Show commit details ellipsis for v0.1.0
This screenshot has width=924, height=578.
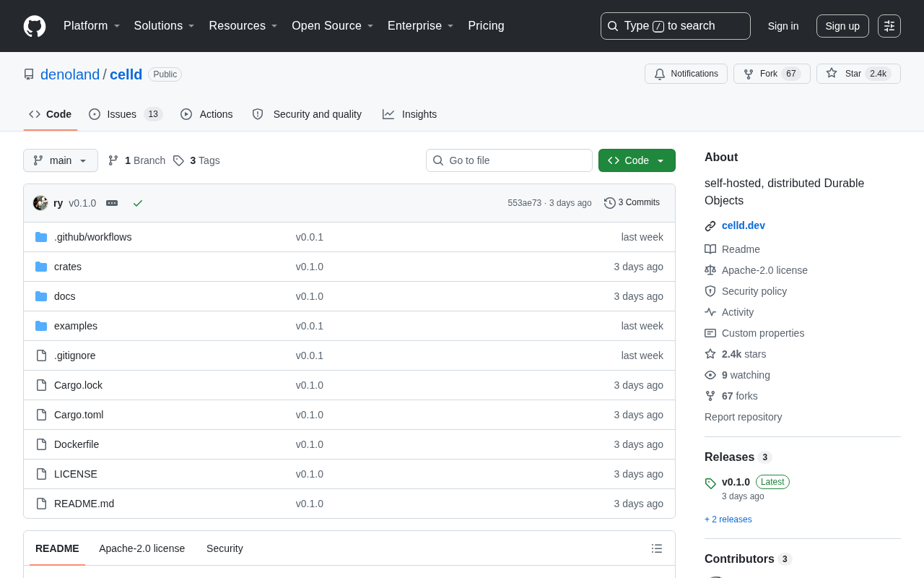(x=112, y=203)
